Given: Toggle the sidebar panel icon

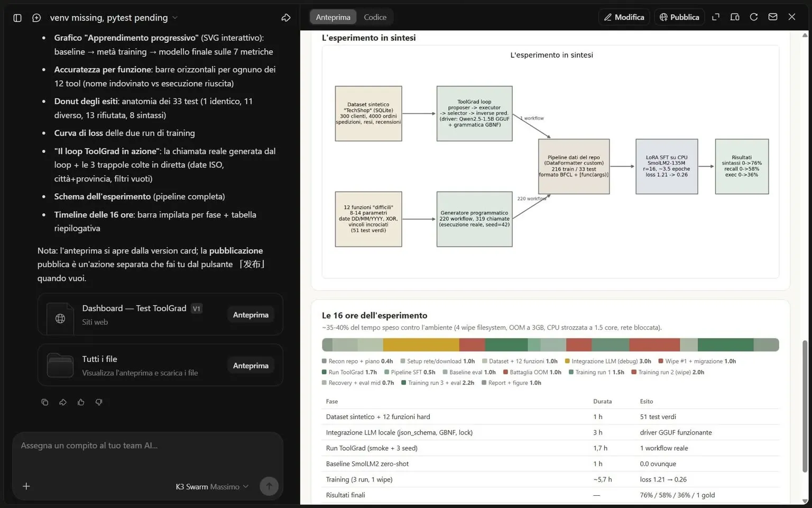Looking at the screenshot, I should 17,18.
